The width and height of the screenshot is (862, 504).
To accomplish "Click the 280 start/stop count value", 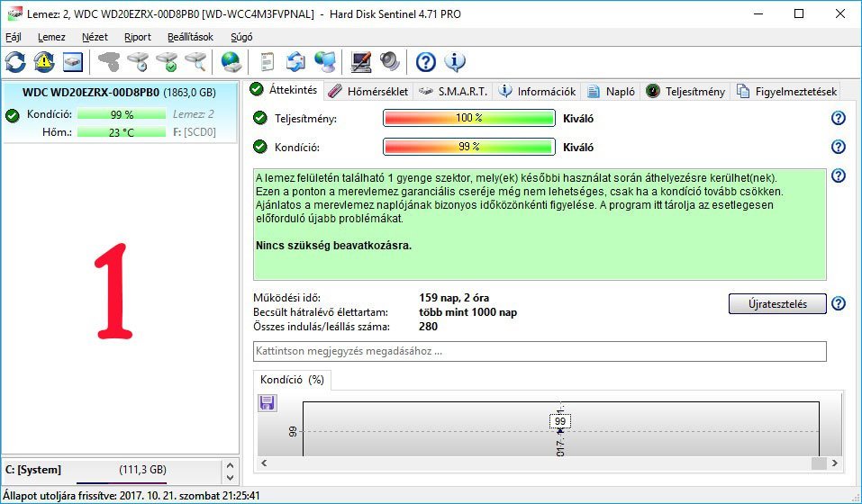I will [428, 327].
